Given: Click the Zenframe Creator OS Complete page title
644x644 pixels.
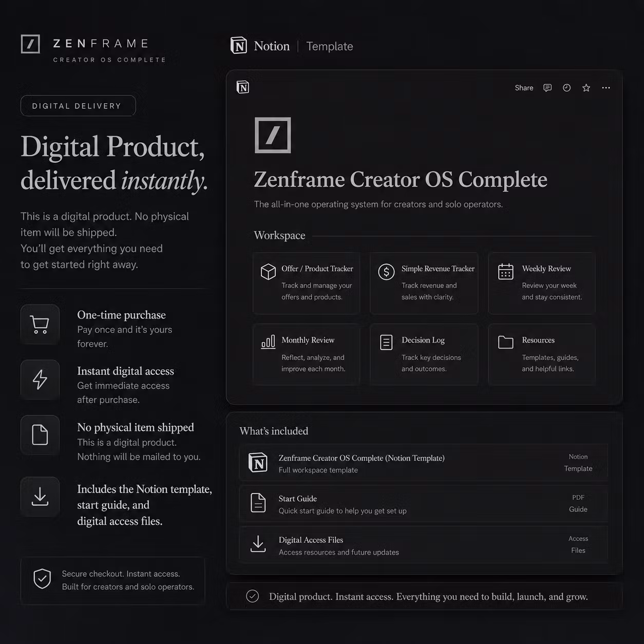Looking at the screenshot, I should [401, 179].
